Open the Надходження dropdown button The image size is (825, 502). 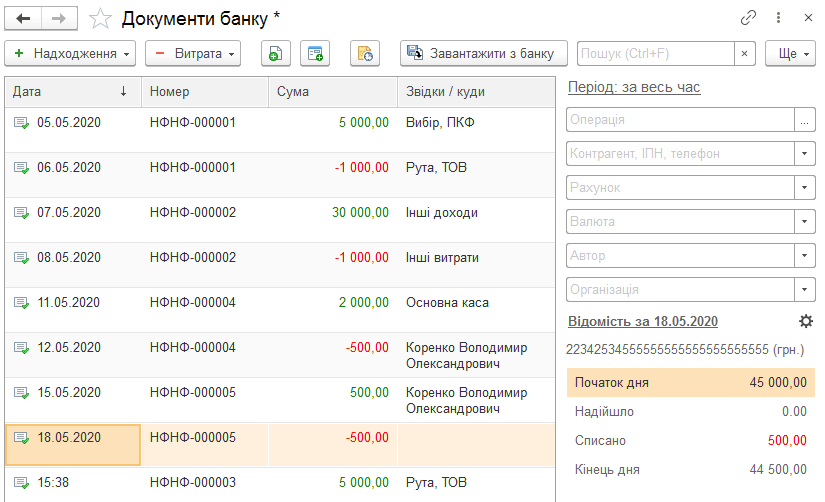70,54
